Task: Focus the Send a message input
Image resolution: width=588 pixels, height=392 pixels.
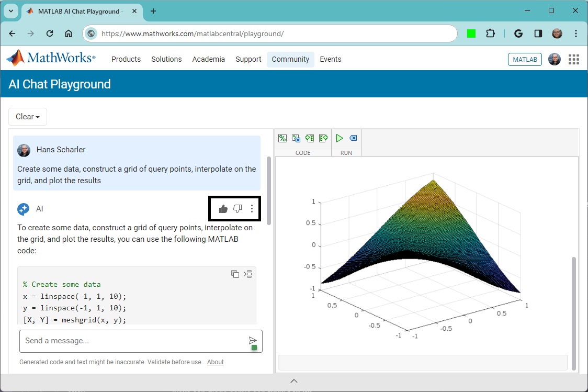Action: (x=133, y=341)
